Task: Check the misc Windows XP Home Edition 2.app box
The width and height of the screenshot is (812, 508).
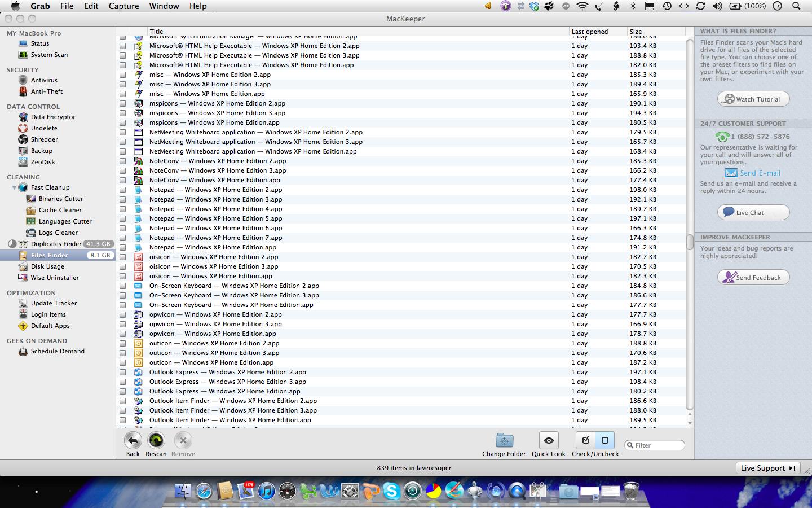Action: (122, 75)
